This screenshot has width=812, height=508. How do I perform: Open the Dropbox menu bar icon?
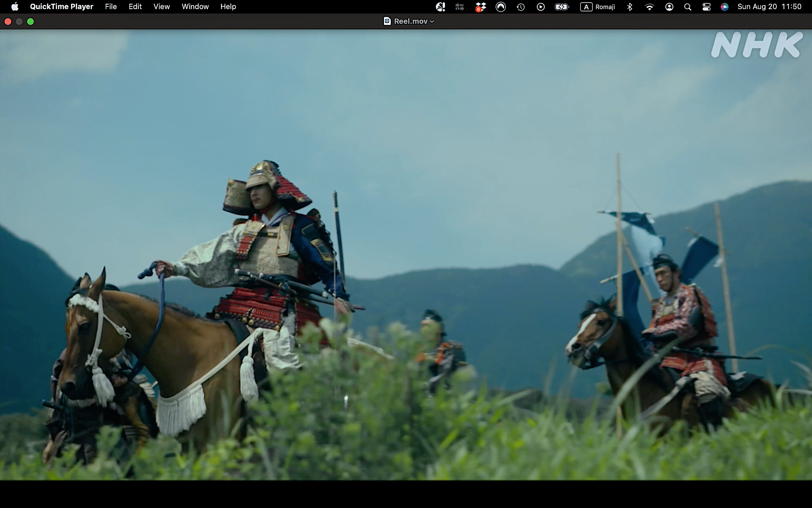pyautogui.click(x=480, y=7)
